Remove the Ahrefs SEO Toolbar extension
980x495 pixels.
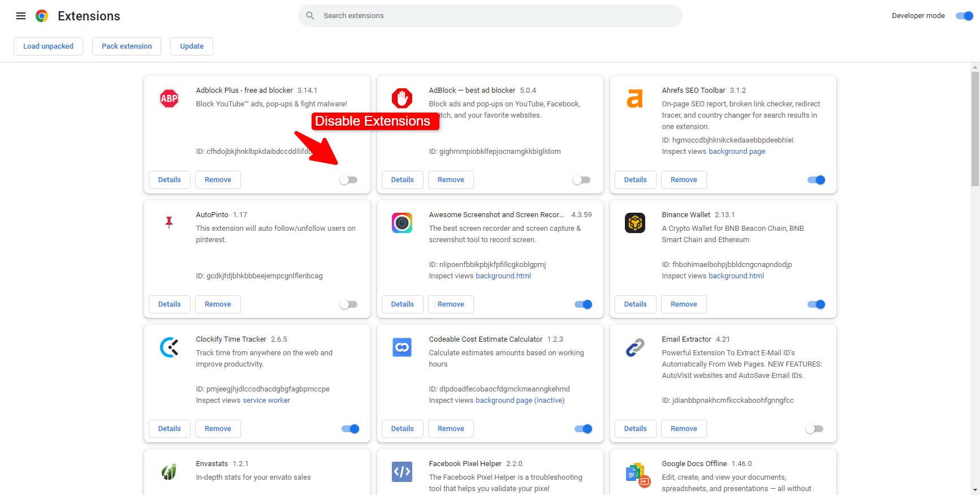[x=684, y=180]
